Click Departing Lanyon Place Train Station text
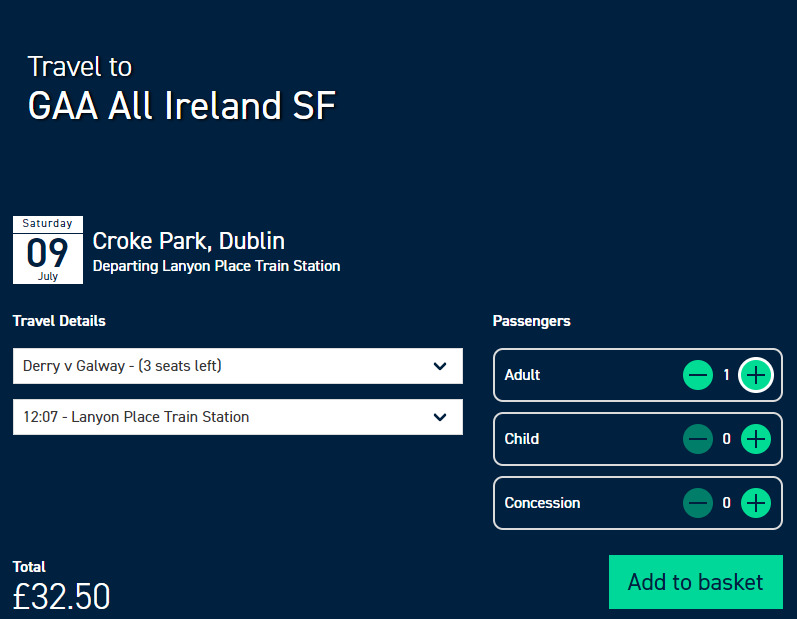Image resolution: width=797 pixels, height=619 pixels. pos(217,266)
